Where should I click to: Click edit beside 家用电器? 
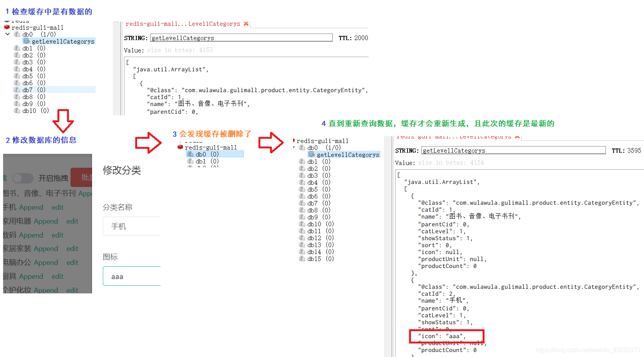(x=72, y=221)
